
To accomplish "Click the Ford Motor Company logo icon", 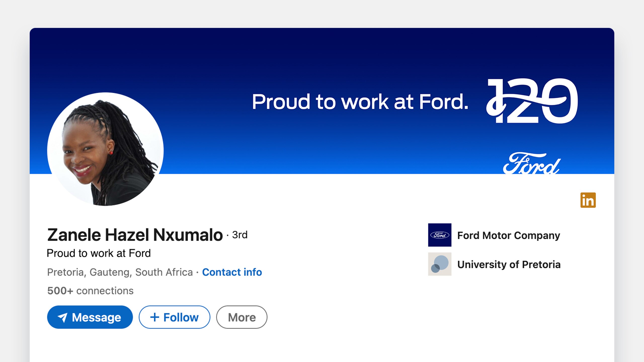I will pyautogui.click(x=440, y=235).
